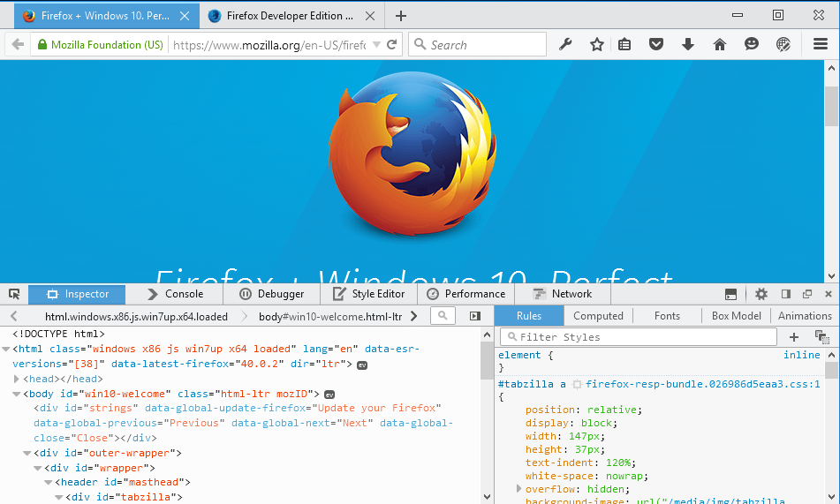Switch to the Style Editor tab
The image size is (840, 504).
tap(367, 294)
